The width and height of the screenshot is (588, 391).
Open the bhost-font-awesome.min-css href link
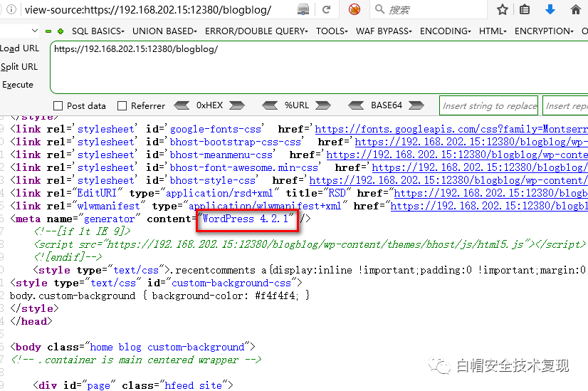480,168
